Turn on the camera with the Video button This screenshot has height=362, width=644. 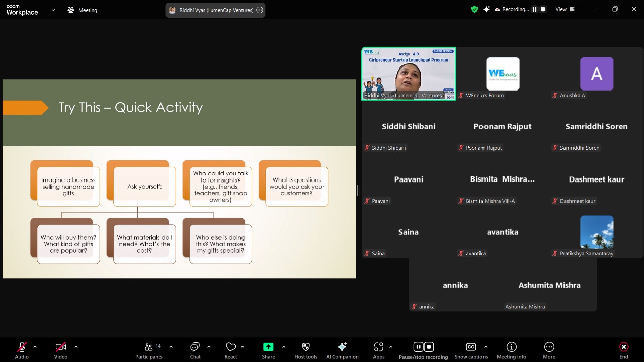pyautogui.click(x=60, y=347)
